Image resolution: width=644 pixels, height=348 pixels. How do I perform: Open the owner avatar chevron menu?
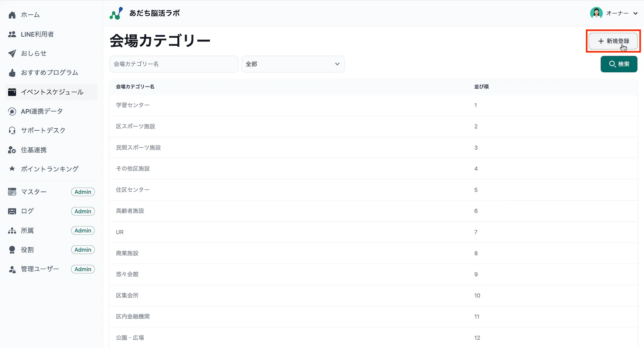636,13
